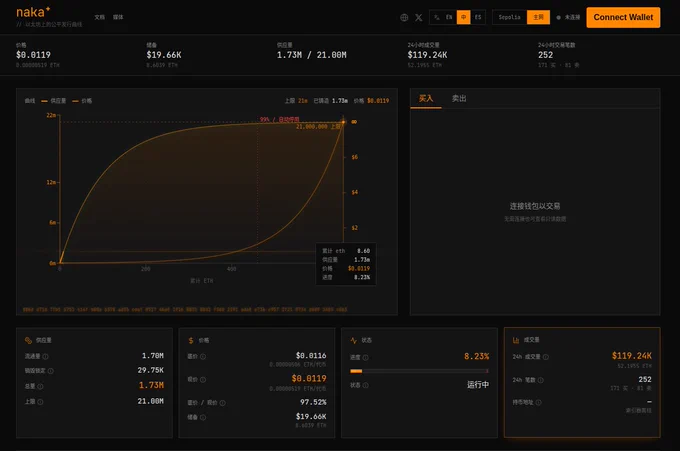The width and height of the screenshot is (680, 451).
Task: Click the 0.00000519 ETH subtext under price
Action: 38,65
